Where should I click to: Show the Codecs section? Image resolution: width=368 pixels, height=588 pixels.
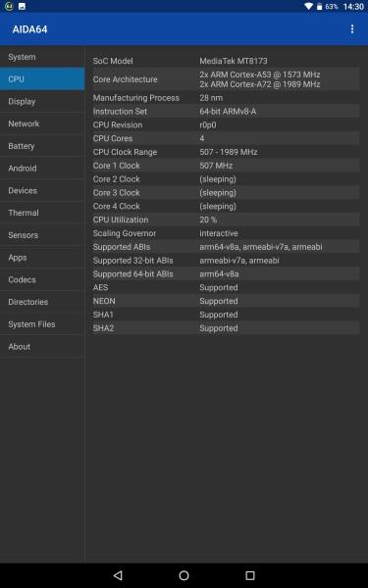42,279
